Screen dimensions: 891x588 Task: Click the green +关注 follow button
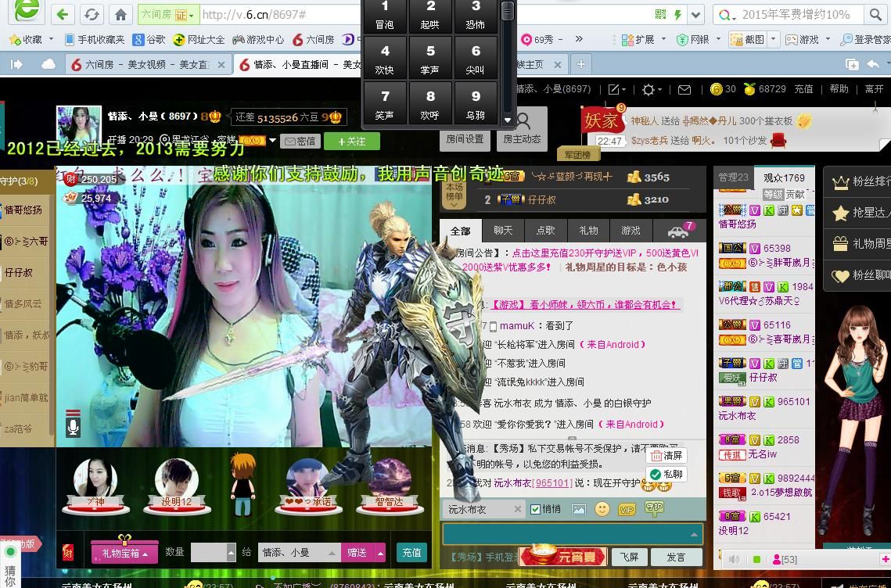click(x=351, y=141)
